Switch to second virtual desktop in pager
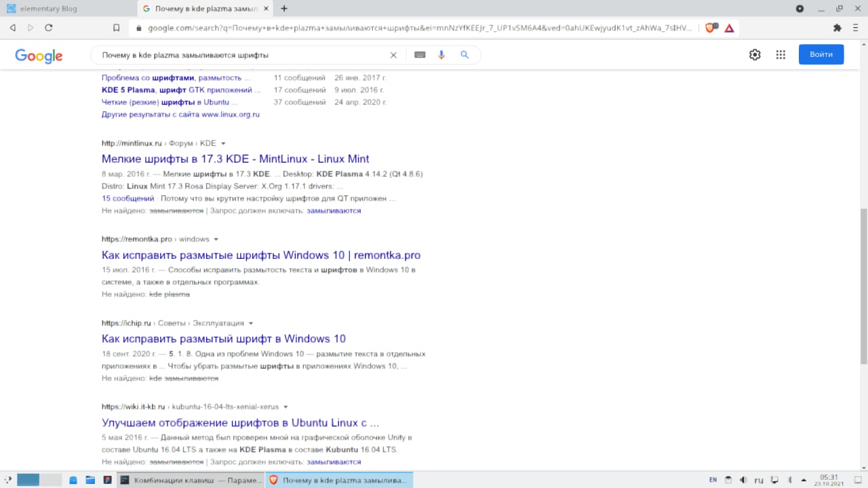The width and height of the screenshot is (868, 488). (51, 480)
